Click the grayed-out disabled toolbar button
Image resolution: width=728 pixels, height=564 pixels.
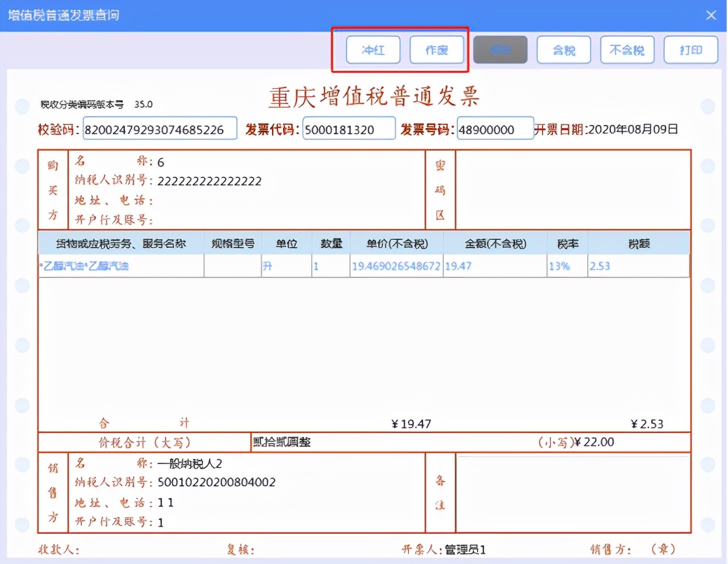pyautogui.click(x=500, y=49)
